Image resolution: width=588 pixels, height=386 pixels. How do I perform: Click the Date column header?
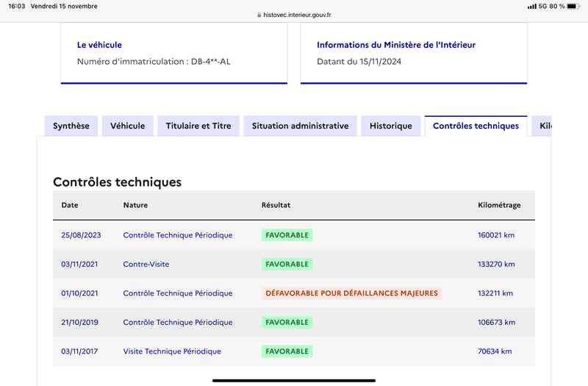[70, 205]
